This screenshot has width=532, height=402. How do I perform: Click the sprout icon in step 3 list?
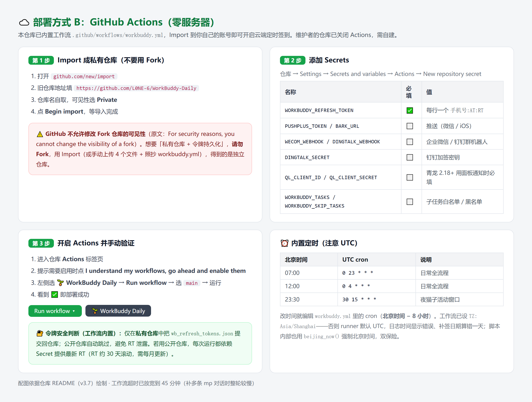[x=60, y=283]
